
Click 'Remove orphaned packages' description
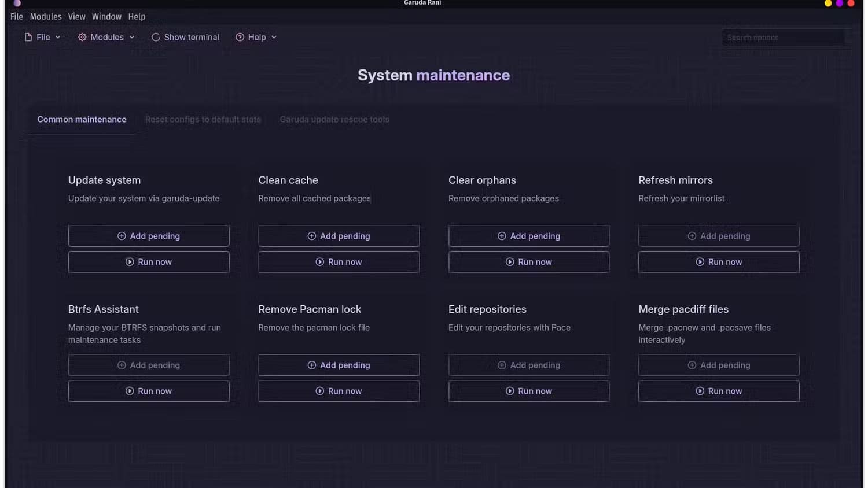503,198
